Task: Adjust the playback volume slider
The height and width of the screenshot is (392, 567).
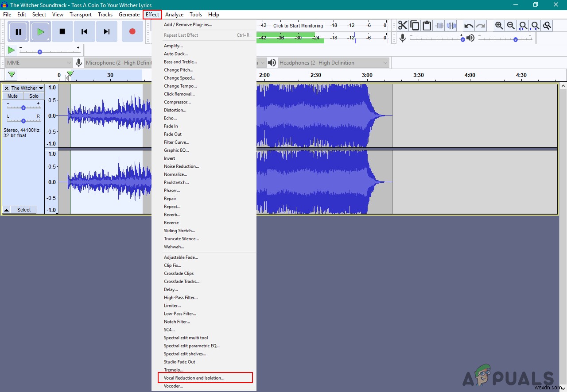Action: pyautogui.click(x=515, y=39)
